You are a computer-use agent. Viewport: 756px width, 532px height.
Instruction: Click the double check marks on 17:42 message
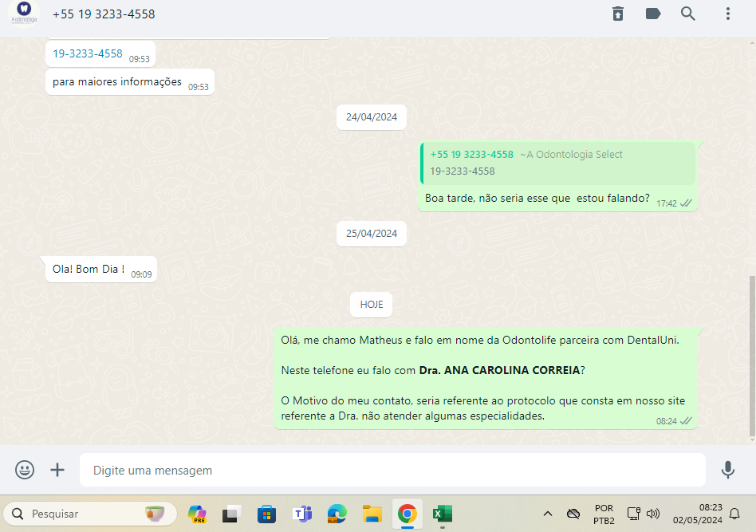point(686,203)
